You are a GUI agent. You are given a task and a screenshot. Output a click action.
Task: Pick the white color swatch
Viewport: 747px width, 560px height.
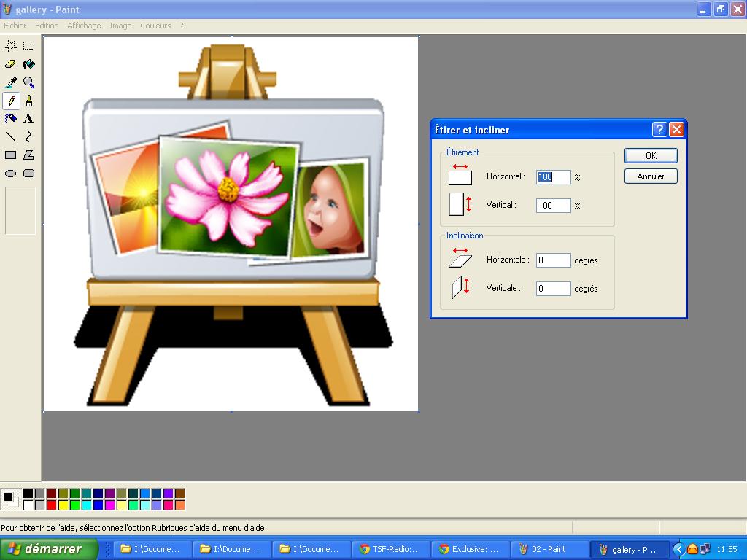click(28, 505)
